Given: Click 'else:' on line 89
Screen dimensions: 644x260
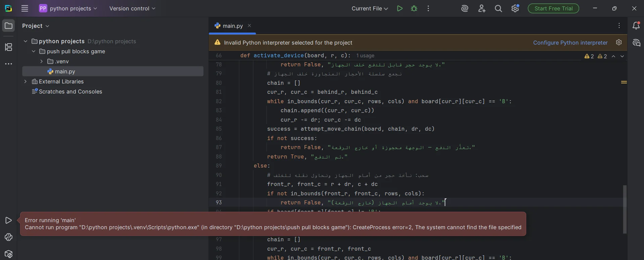Looking at the screenshot, I should click(x=262, y=166).
